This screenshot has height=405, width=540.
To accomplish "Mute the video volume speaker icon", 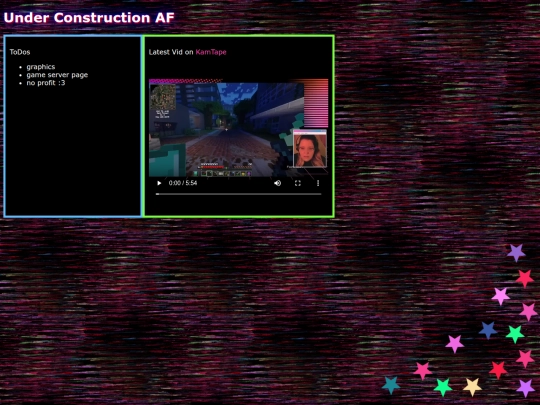I will coord(277,183).
